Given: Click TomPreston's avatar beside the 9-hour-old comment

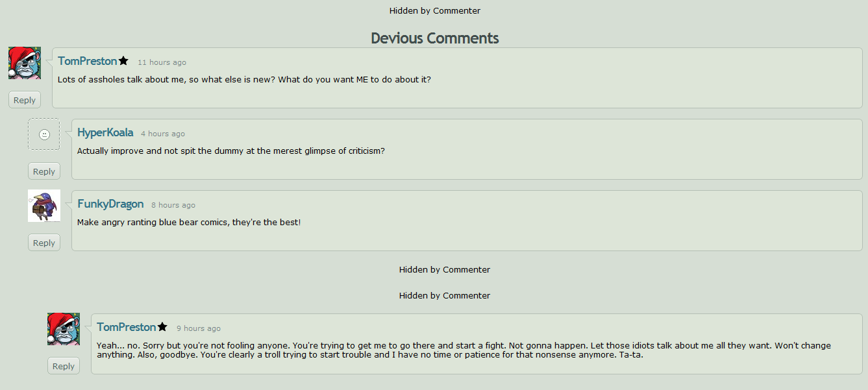Looking at the screenshot, I should [64, 329].
